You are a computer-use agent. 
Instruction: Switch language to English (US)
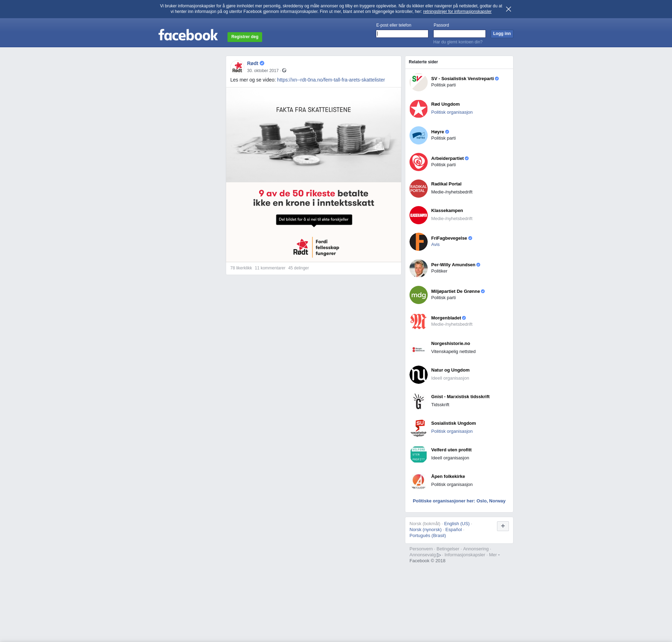457,524
